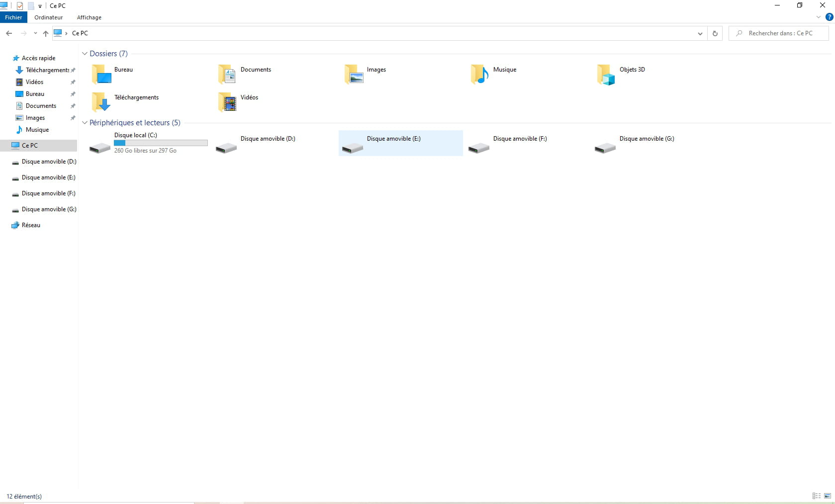The height and width of the screenshot is (504, 835).
Task: Go up one level with the up arrow
Action: click(x=45, y=33)
